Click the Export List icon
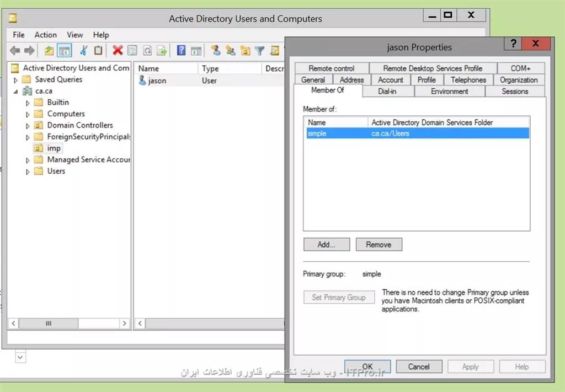This screenshot has height=392, width=565. coord(162,50)
